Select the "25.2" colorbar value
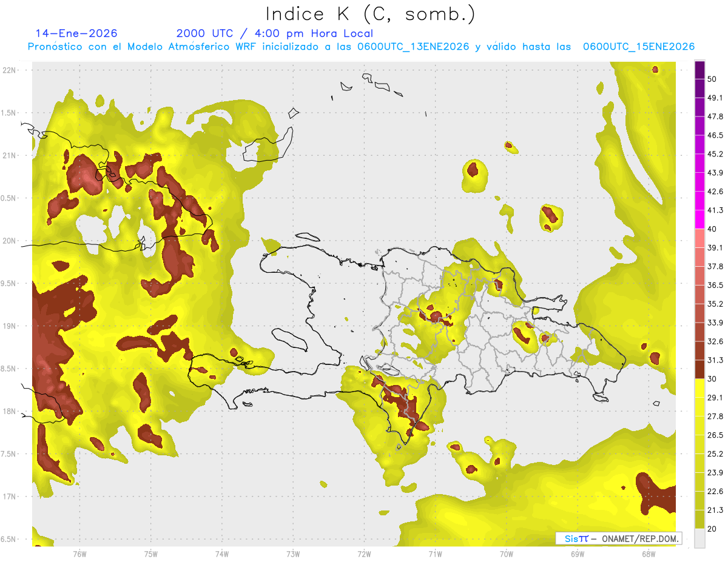This screenshot has width=728, height=562. 715,454
